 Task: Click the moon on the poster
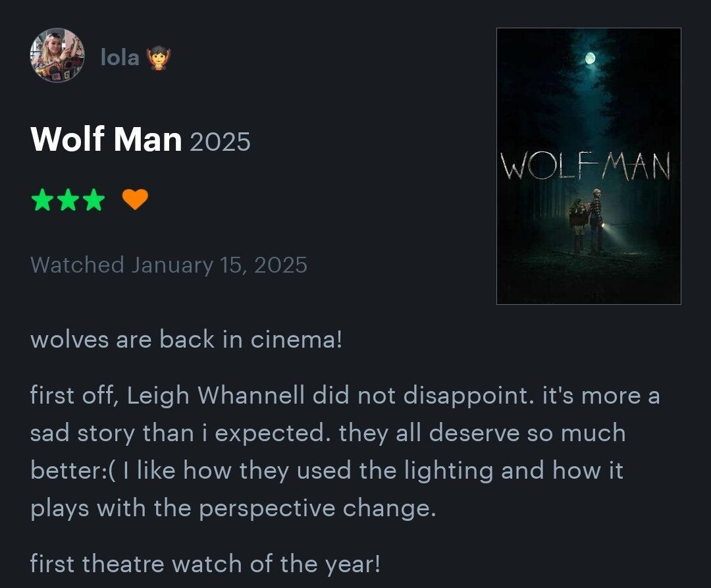[x=591, y=60]
